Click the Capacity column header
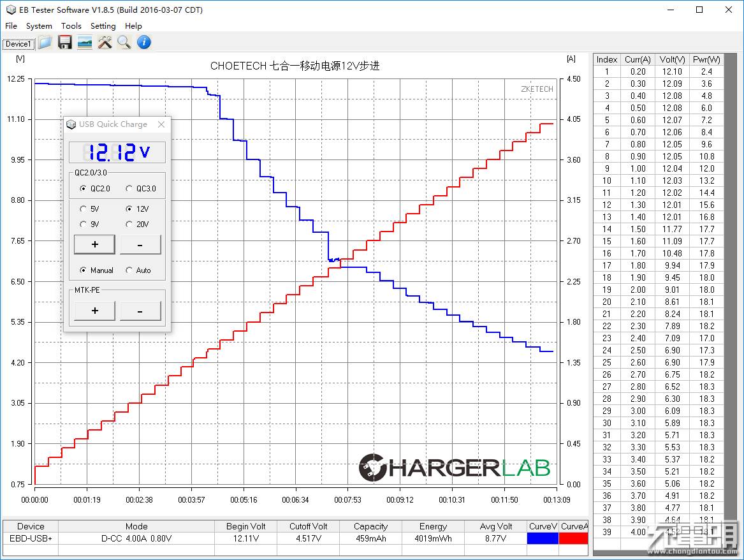The width and height of the screenshot is (744, 560). tap(370, 526)
